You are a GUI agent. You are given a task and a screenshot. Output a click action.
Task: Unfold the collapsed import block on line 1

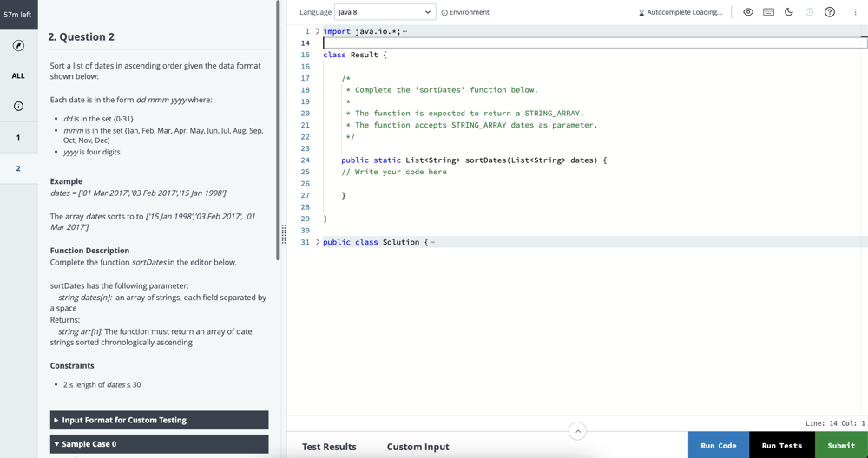point(318,31)
